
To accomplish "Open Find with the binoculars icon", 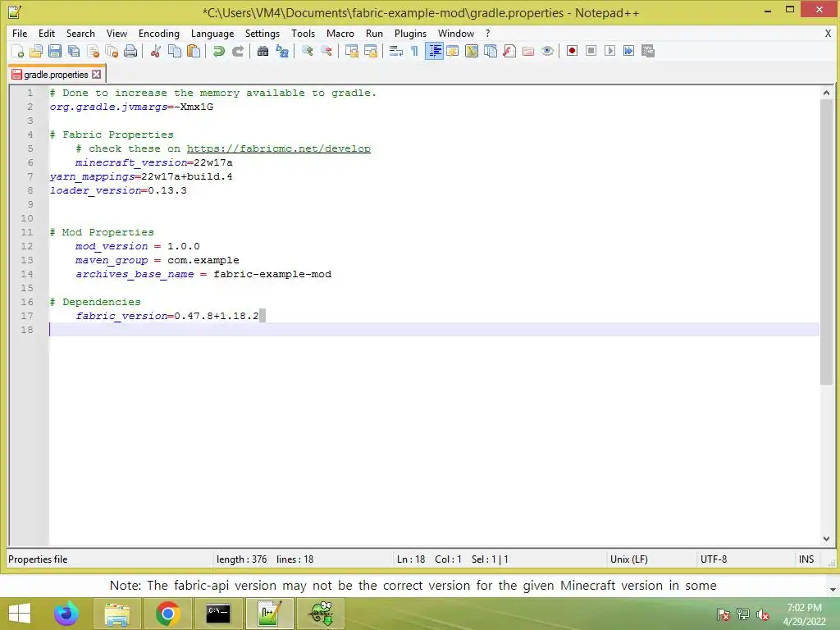I will click(263, 51).
